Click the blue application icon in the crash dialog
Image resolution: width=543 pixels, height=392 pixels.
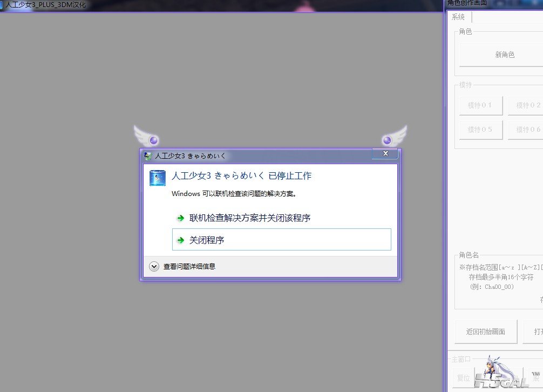pos(158,178)
